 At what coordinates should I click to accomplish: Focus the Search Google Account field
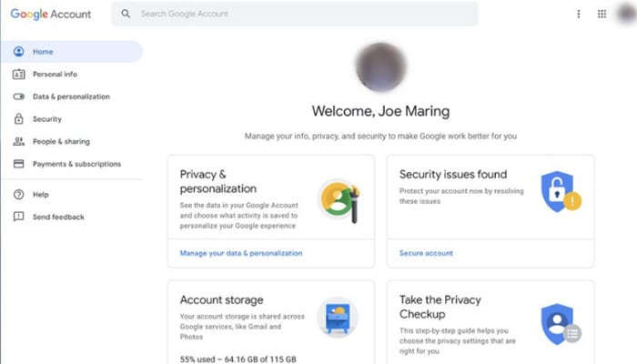point(295,14)
